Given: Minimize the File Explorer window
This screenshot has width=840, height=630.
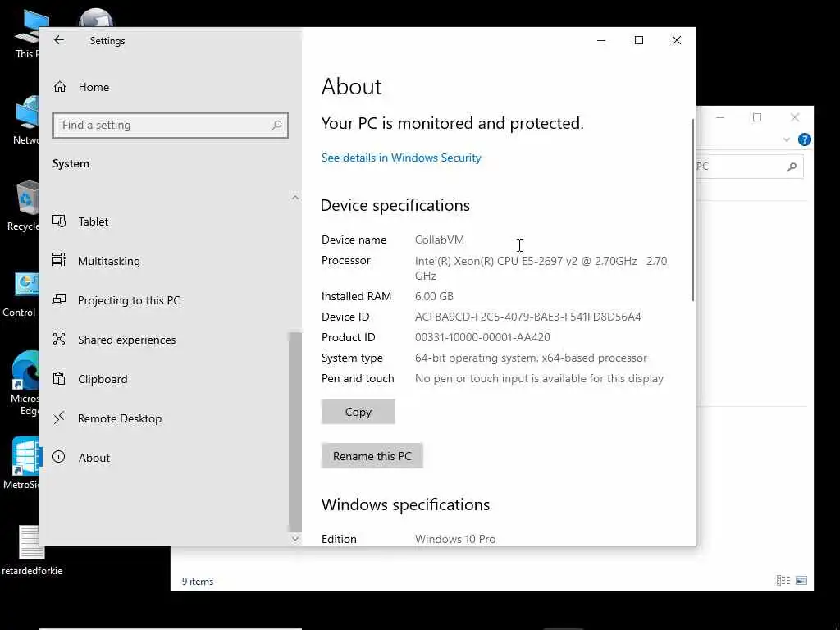Looking at the screenshot, I should pos(720,117).
